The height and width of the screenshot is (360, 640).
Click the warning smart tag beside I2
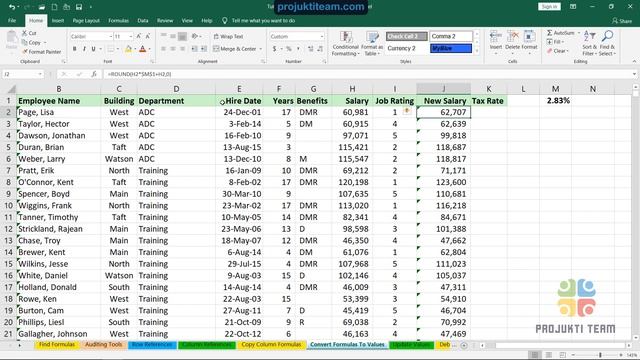tap(407, 111)
